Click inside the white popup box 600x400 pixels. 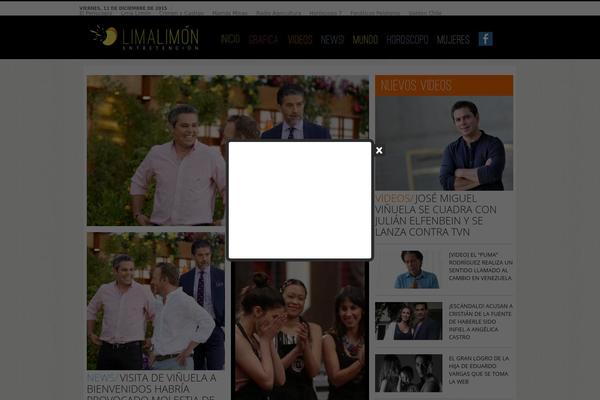(x=300, y=200)
